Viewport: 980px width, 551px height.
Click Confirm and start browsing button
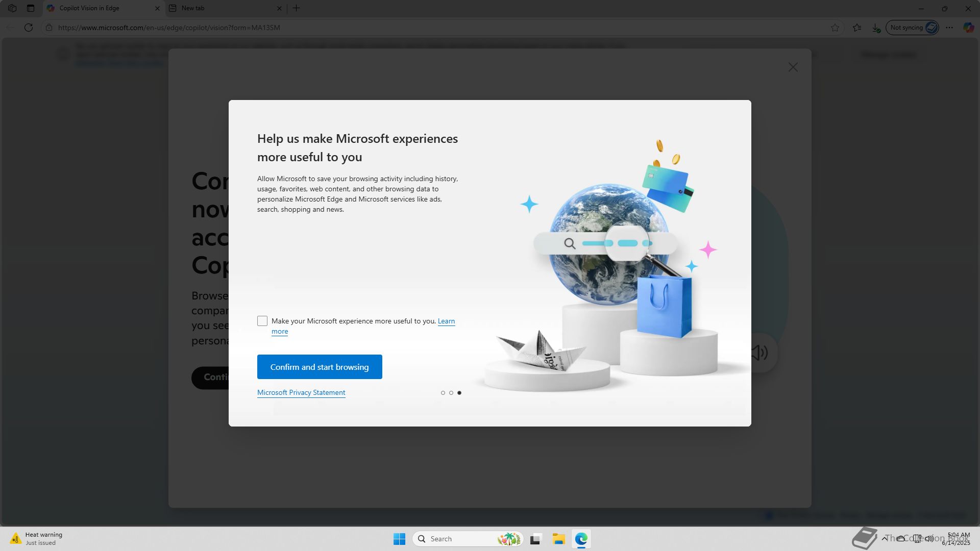click(320, 367)
